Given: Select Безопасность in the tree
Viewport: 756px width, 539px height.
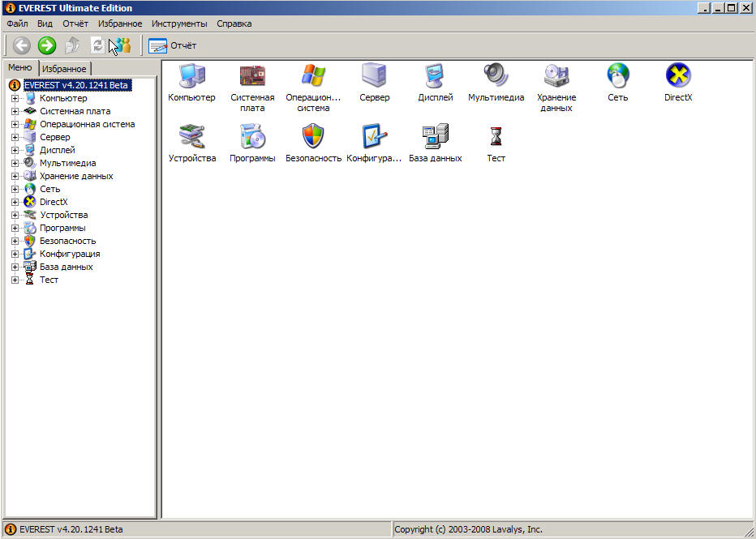Looking at the screenshot, I should pyautogui.click(x=68, y=242).
